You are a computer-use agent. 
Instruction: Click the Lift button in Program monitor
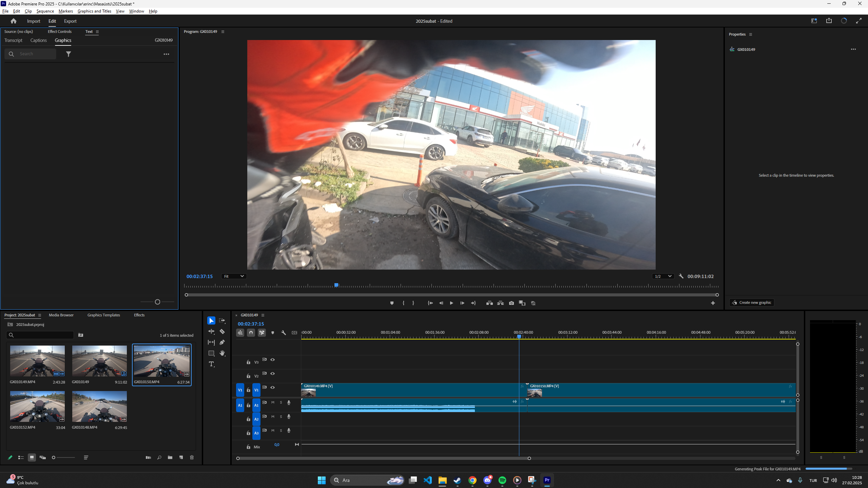tap(489, 303)
